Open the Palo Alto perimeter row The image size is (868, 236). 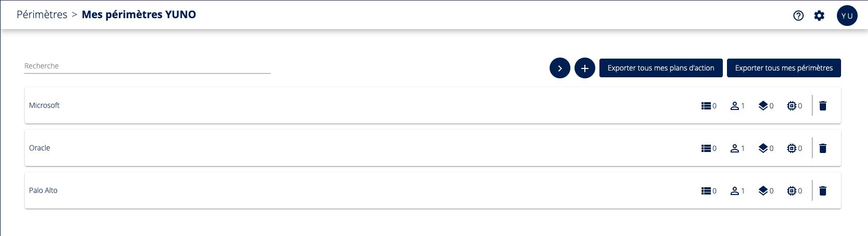point(44,190)
